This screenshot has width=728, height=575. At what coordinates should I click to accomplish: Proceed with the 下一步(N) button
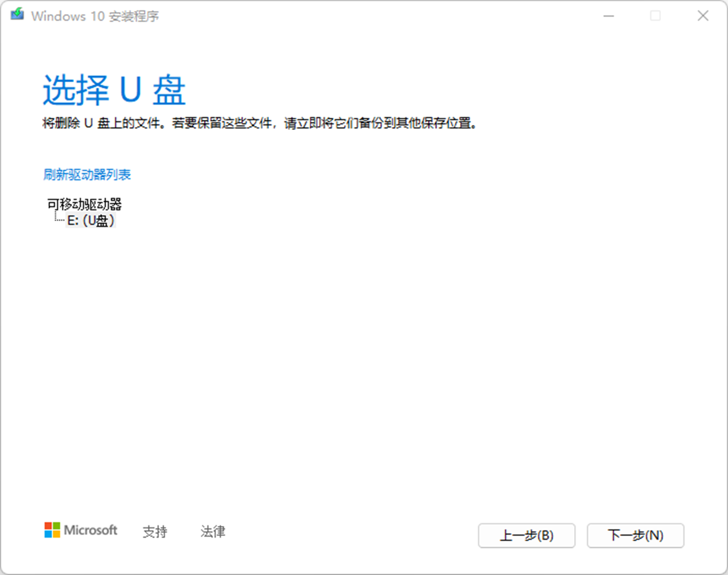click(635, 536)
